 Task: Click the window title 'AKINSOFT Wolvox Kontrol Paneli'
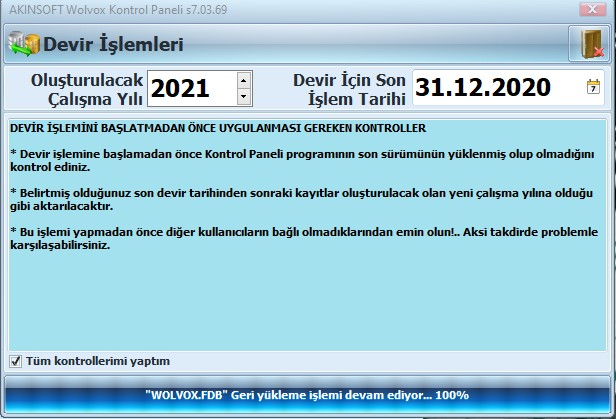(x=118, y=9)
